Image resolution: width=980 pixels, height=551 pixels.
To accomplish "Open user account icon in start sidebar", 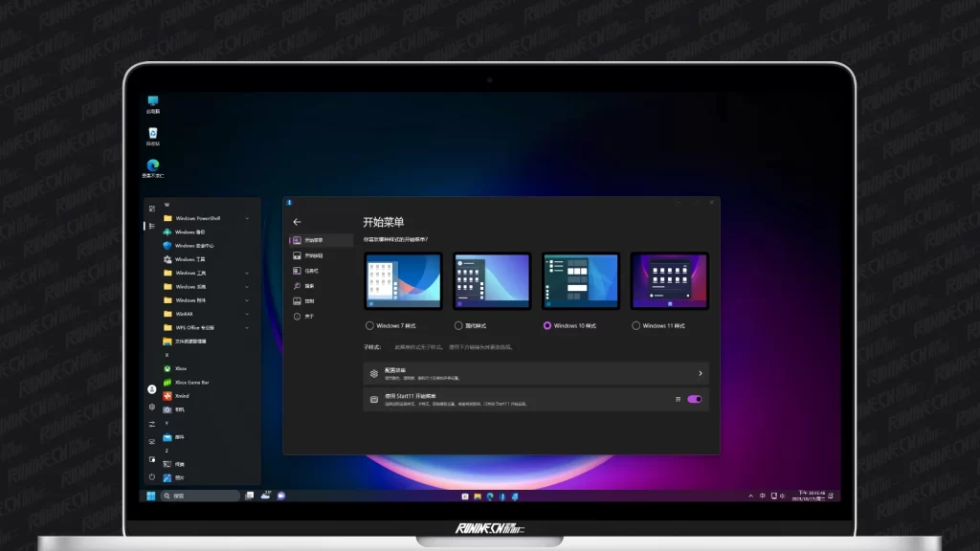I will coord(151,389).
